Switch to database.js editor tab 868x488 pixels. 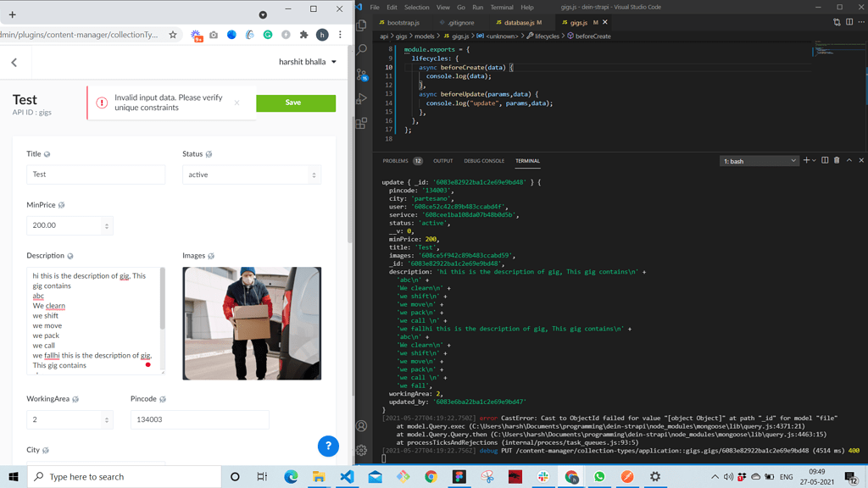(519, 23)
